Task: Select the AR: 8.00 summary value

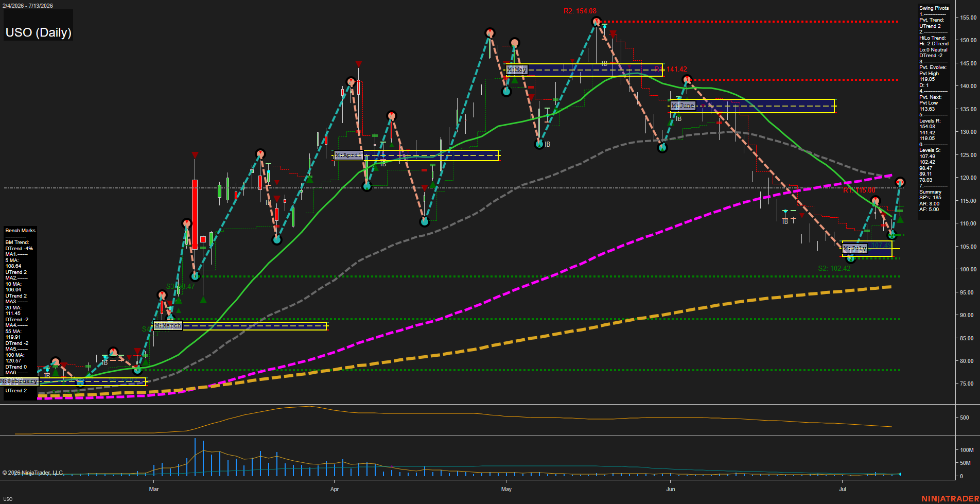Action: (929, 204)
